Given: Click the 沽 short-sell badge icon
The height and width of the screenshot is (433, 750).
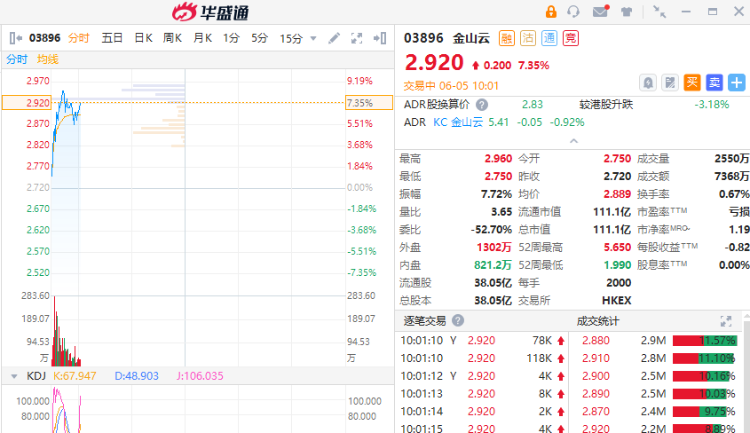Looking at the screenshot, I should point(528,38).
